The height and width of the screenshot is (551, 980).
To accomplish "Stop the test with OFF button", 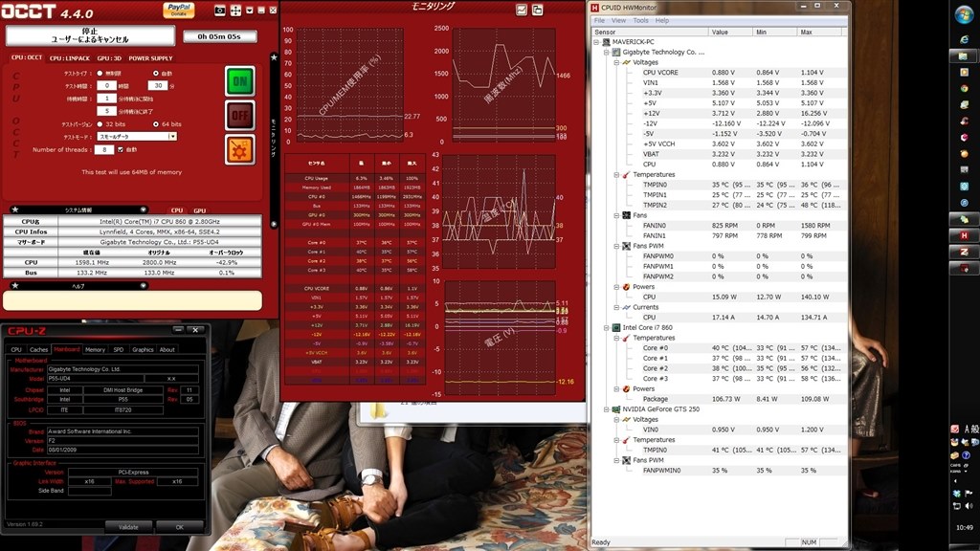I will 240,116.
